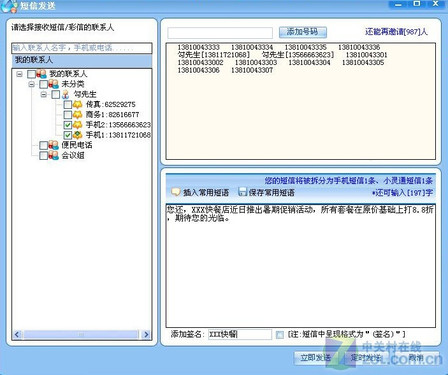Select recipient 邹先生[13566663623] in the list
448x375 pixels.
point(298,55)
